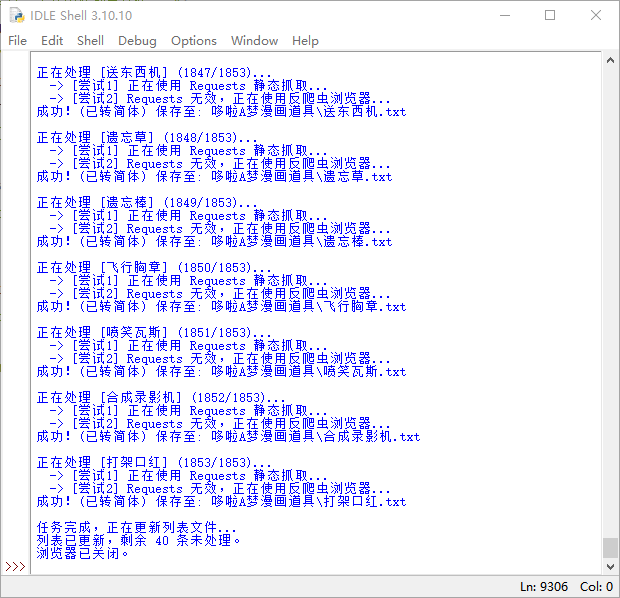
Task: Close the IDLE Shell window
Action: pos(595,15)
